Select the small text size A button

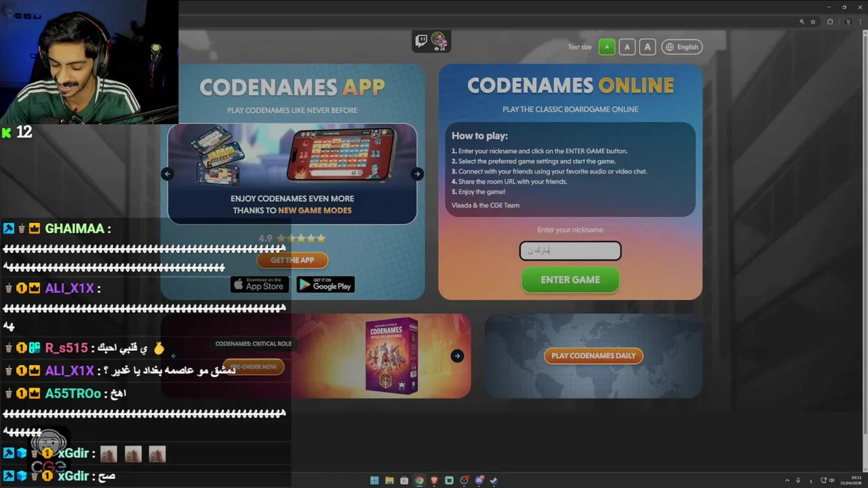tap(607, 47)
